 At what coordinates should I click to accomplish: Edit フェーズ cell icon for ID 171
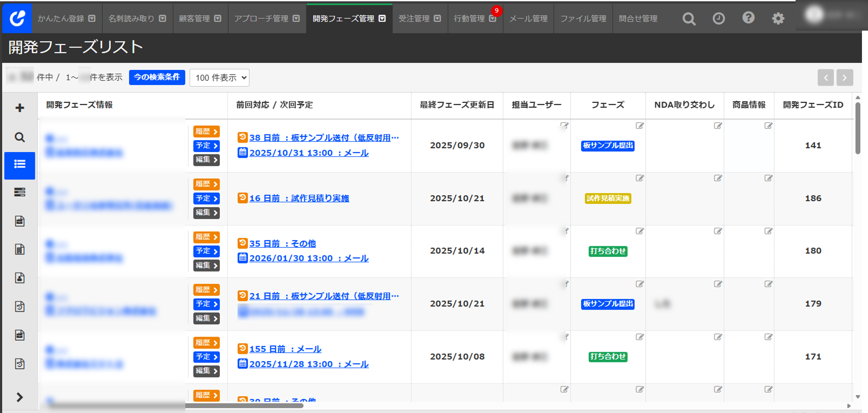640,337
